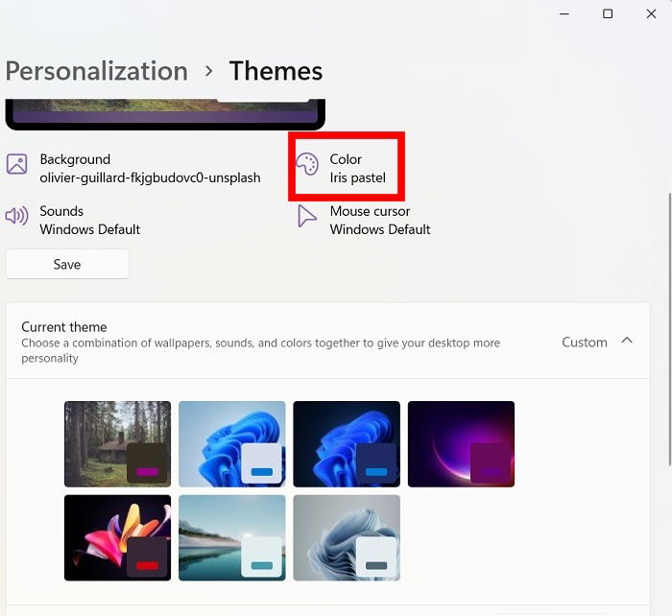
Task: Pick the lake Sunrise theme thumbnail
Action: click(232, 538)
